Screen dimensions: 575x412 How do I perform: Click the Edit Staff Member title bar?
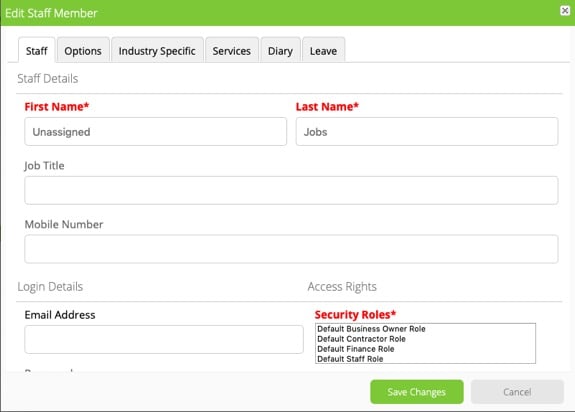point(288,13)
